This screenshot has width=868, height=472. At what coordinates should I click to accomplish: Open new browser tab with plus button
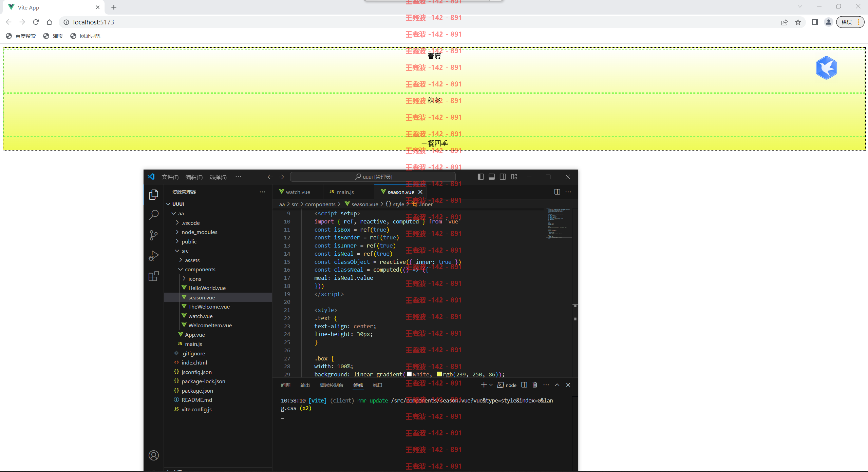(x=114, y=7)
